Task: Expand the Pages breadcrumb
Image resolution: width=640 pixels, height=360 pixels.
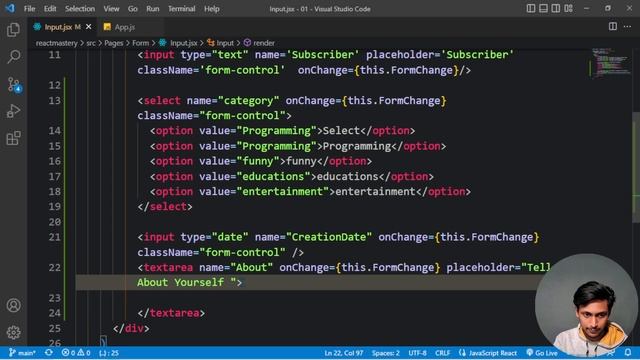Action: tap(113, 43)
